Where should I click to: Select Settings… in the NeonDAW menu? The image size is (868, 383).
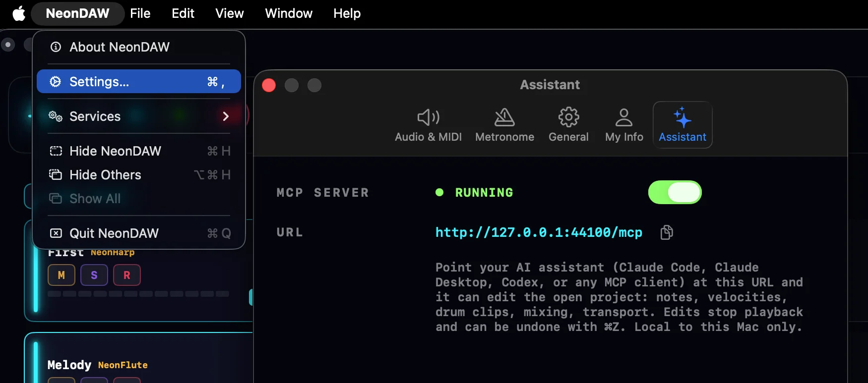click(139, 81)
